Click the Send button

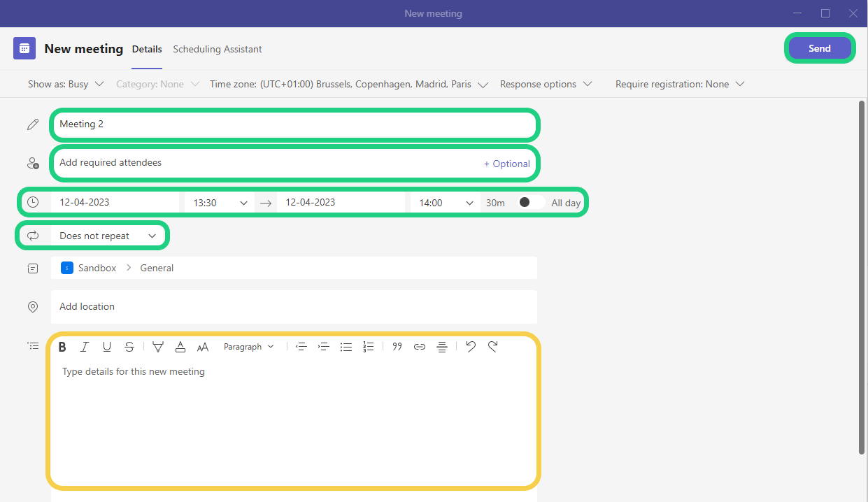(x=819, y=48)
